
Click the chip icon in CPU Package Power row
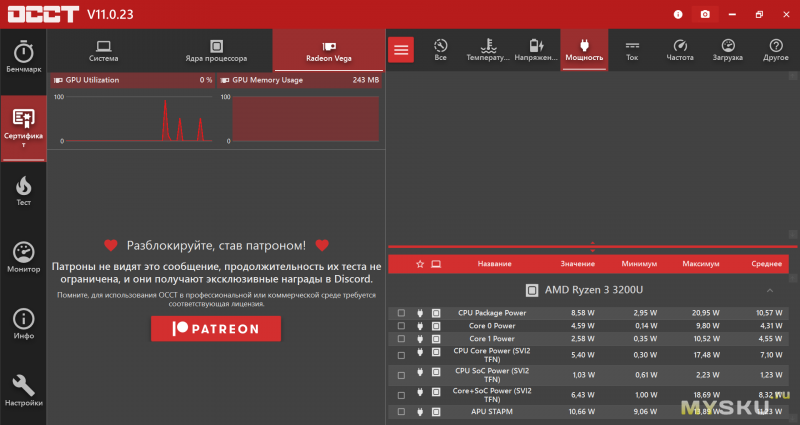(x=436, y=313)
